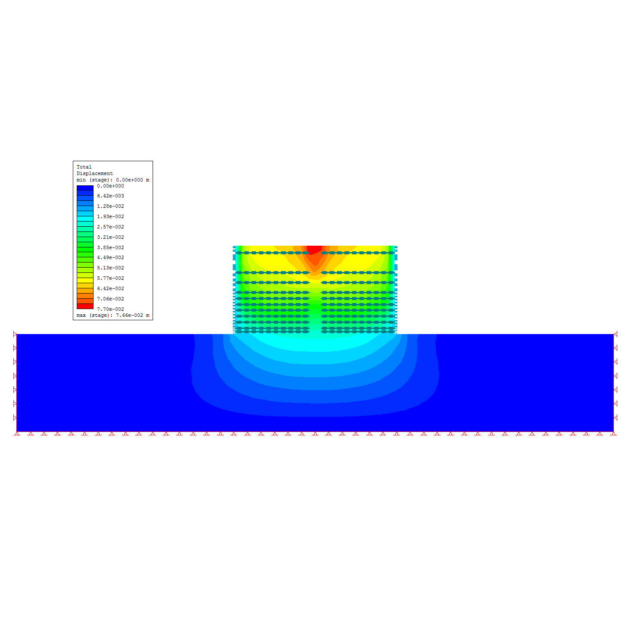Pick the 1.28e-002 legend value

tap(110, 206)
